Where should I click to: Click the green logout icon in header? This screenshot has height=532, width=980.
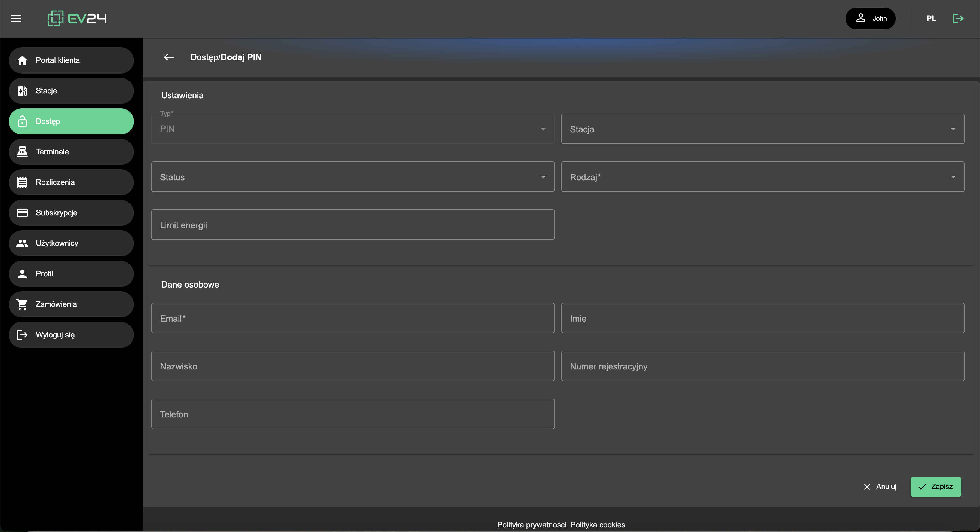pos(958,18)
